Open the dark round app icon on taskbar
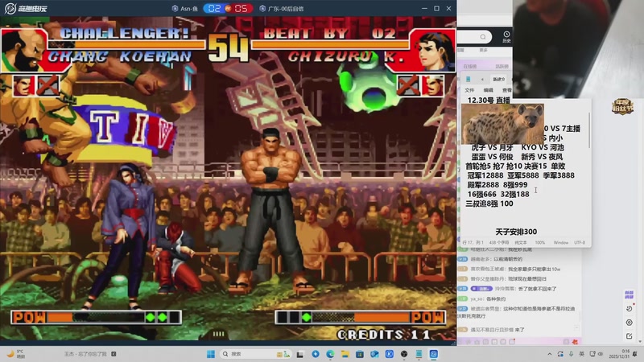This screenshot has height=362, width=644. (404, 354)
